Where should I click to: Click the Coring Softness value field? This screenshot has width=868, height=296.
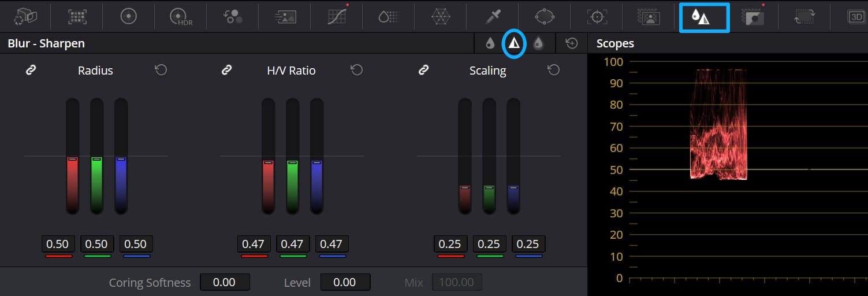[x=225, y=282]
